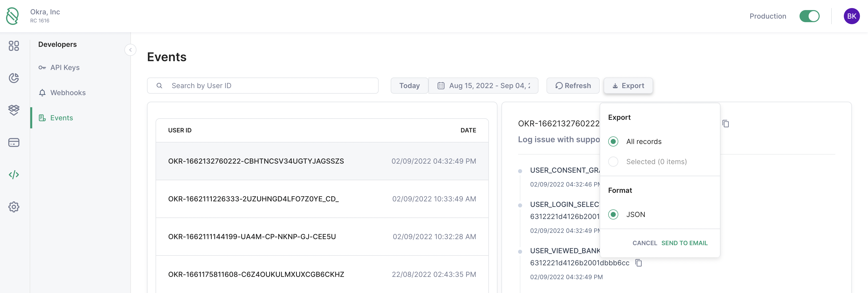The height and width of the screenshot is (293, 868).
Task: Open the card payments sidebar icon
Action: pyautogui.click(x=14, y=142)
